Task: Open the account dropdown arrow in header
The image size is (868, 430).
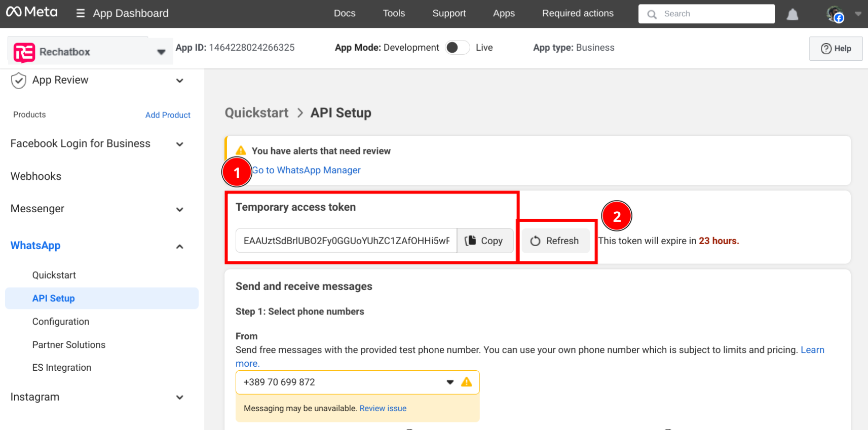Action: coord(858,14)
